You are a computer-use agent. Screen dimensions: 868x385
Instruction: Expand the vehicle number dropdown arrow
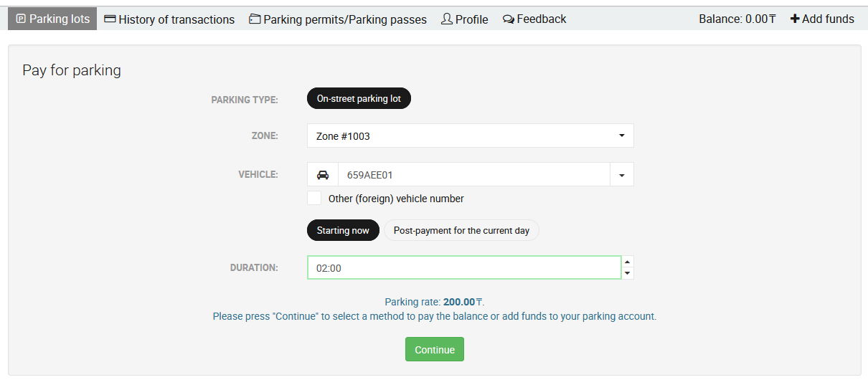tap(621, 175)
